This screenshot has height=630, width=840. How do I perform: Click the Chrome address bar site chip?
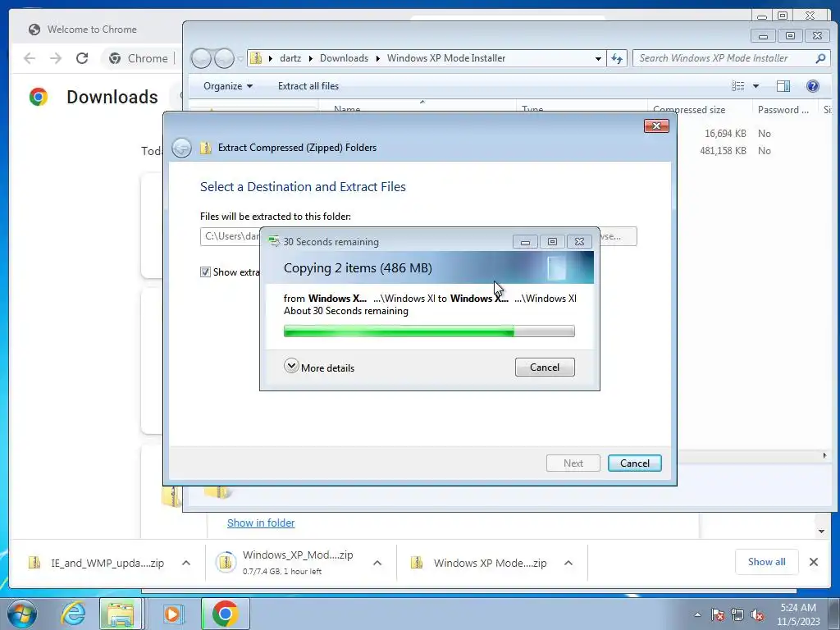[x=138, y=58]
